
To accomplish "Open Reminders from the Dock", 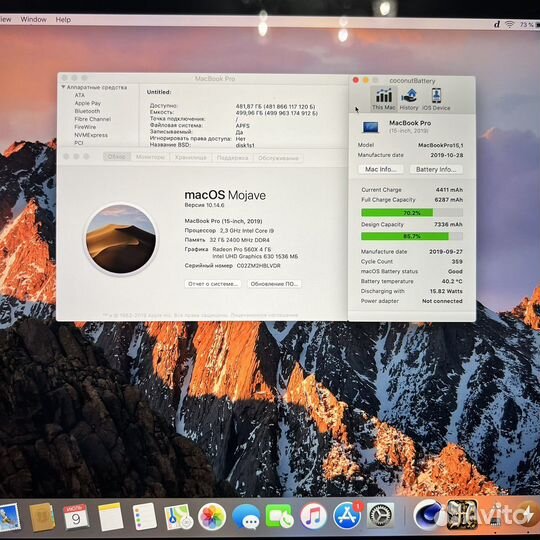I will pos(145,517).
